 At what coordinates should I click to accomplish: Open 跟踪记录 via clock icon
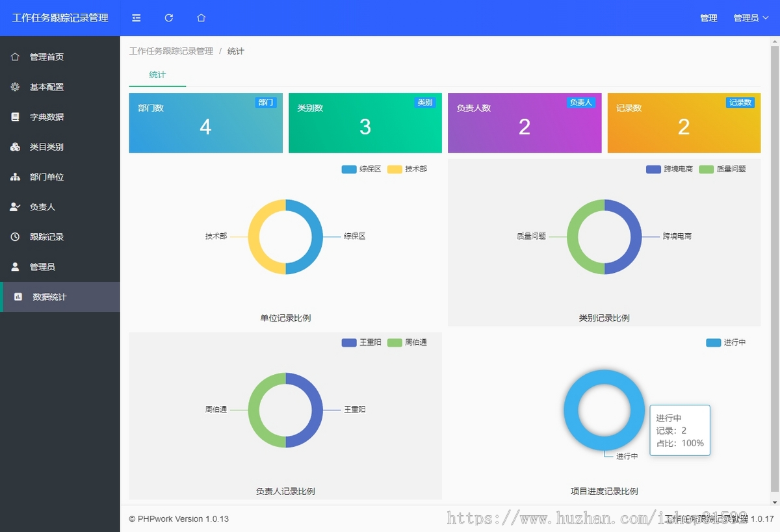click(15, 237)
